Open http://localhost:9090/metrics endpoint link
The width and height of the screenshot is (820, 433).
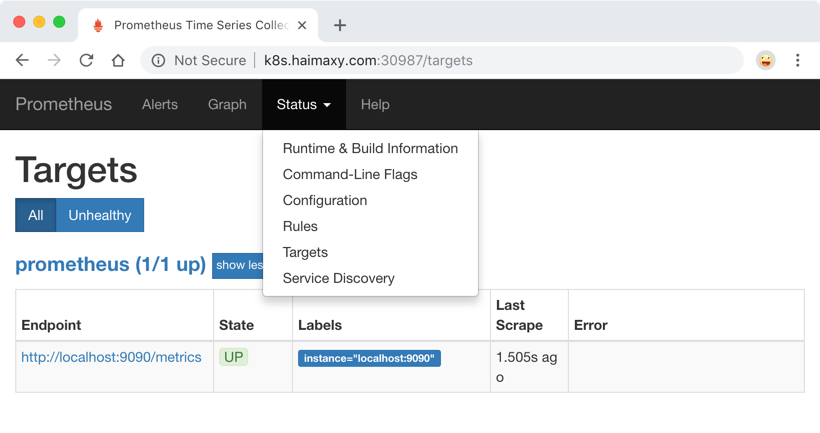pos(111,357)
